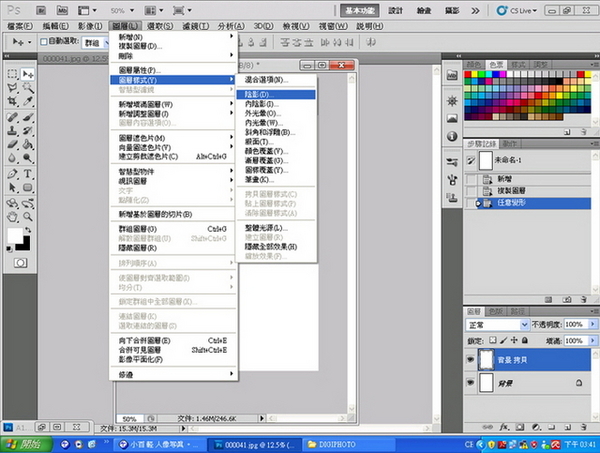This screenshot has height=453, width=600.
Task: Select the Eyedropper tool
Action: pos(28,101)
